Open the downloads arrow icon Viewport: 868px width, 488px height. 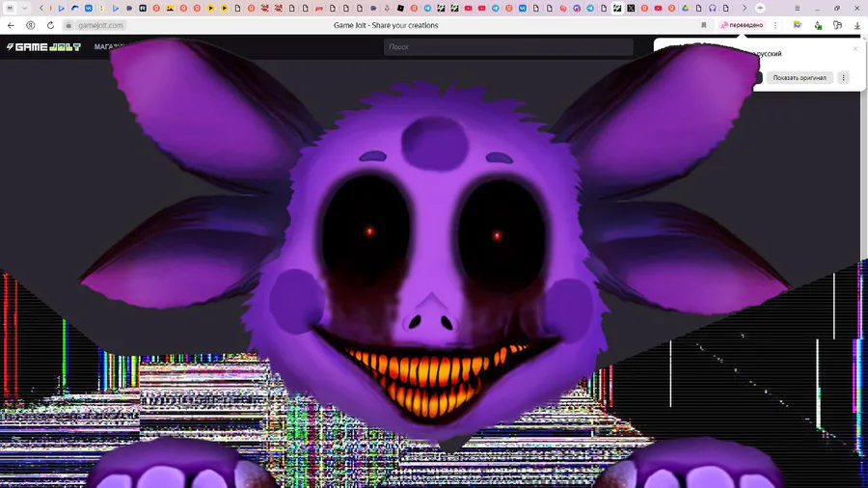pos(857,25)
